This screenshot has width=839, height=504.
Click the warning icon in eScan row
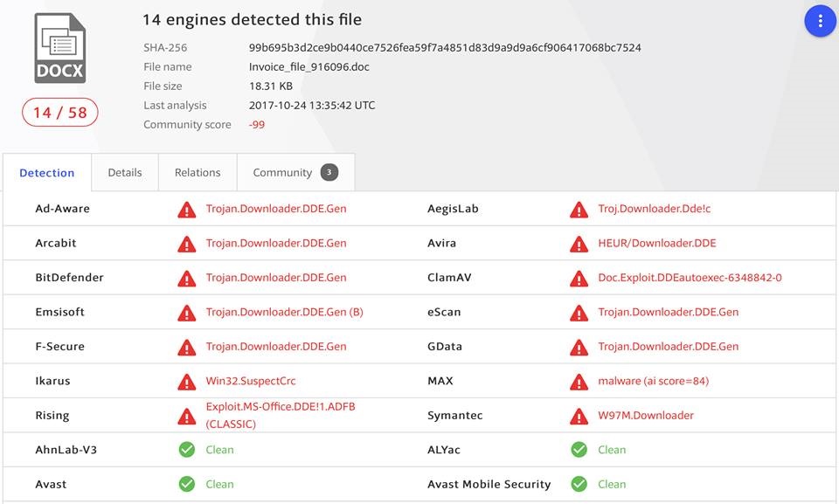coord(579,313)
